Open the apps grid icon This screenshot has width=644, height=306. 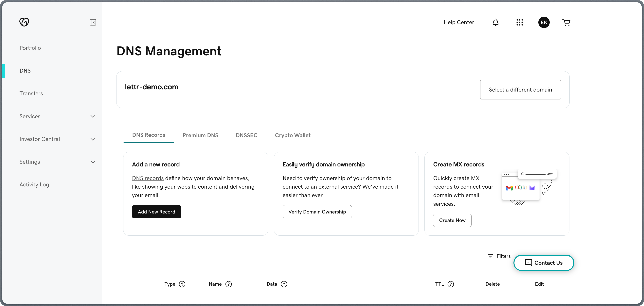coord(520,22)
